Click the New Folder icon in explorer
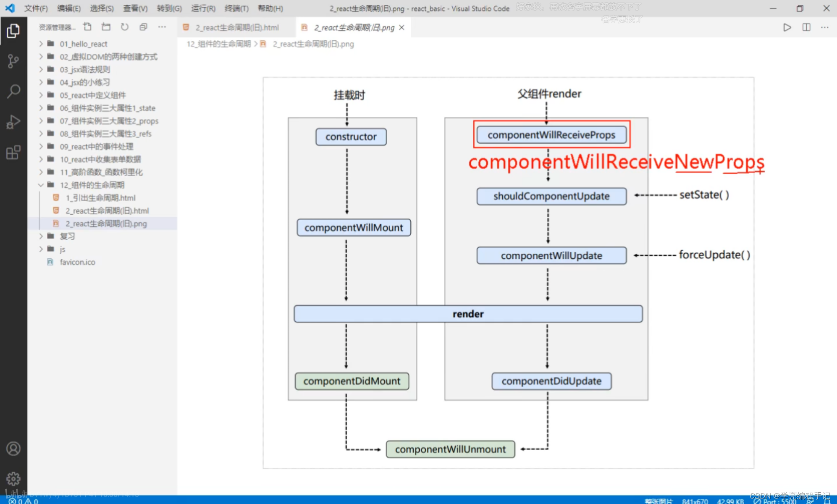This screenshot has height=504, width=837. pos(106,27)
